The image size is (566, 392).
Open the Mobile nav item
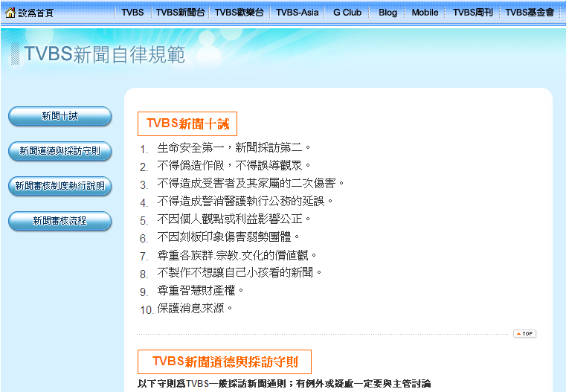pyautogui.click(x=425, y=12)
